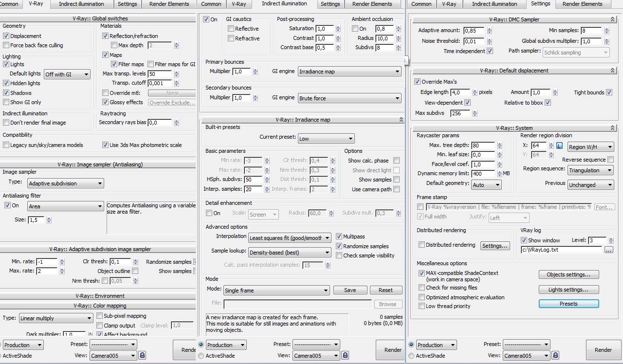Toggle the Multipass checkbox
This screenshot has width=623, height=364.
(339, 237)
